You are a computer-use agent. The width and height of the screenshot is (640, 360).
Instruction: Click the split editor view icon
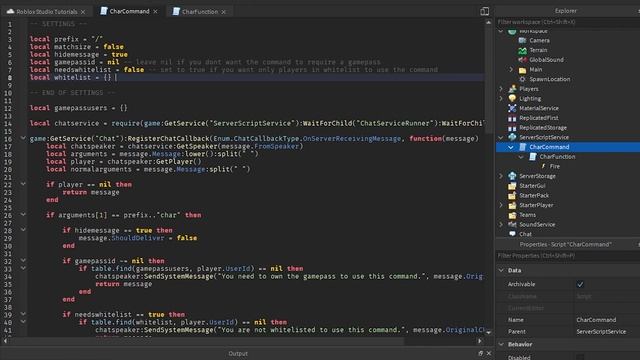484,11
